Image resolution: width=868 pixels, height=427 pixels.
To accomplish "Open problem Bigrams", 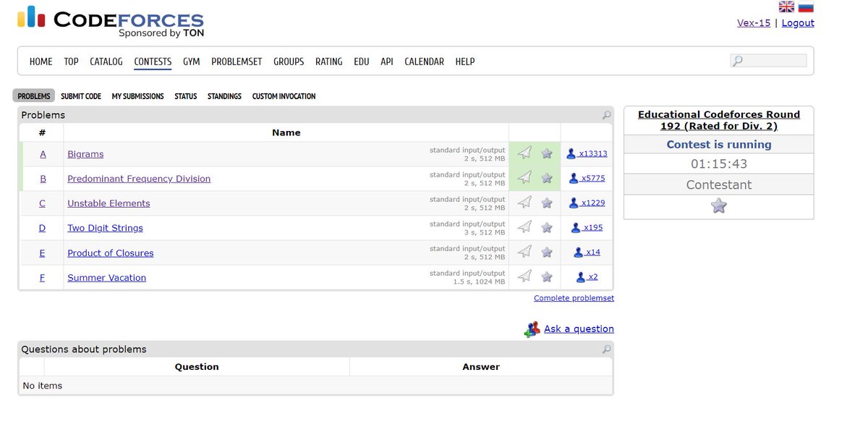I will point(85,154).
